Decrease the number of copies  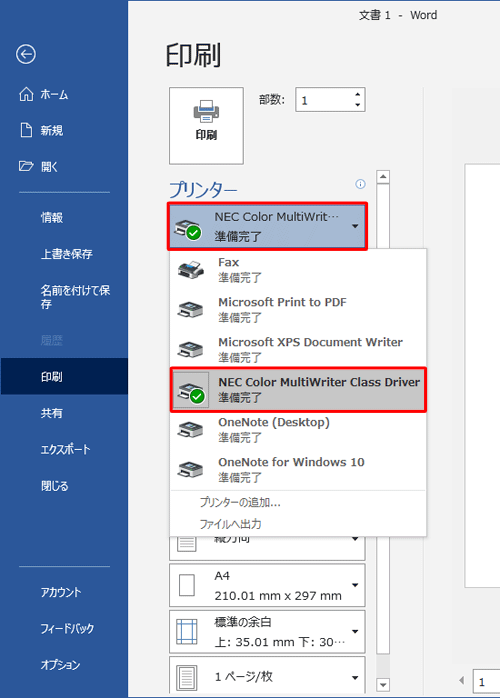click(x=358, y=105)
